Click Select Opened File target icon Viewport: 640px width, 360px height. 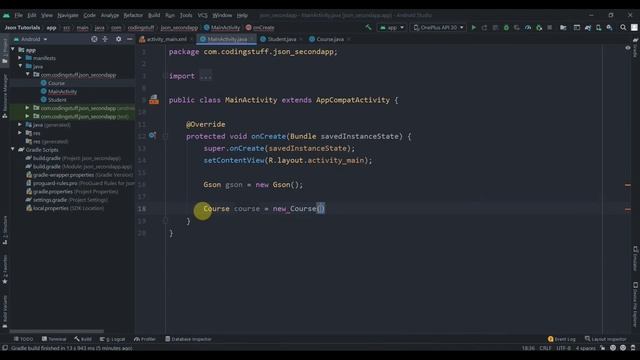pos(94,39)
